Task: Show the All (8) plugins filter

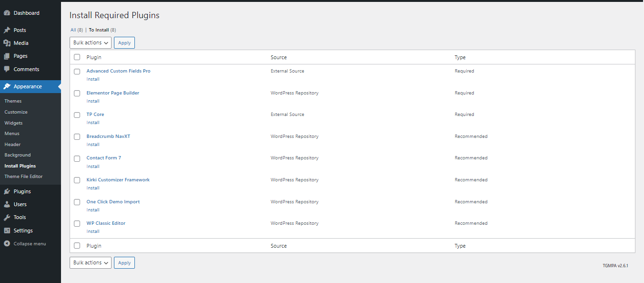Action: 77,30
